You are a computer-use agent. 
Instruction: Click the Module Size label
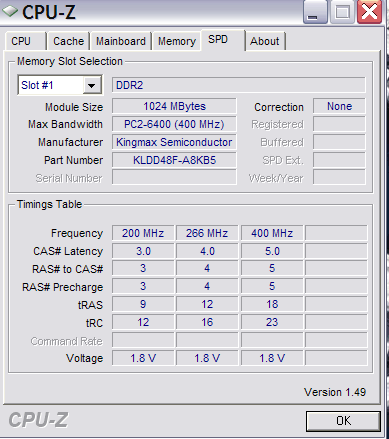(x=74, y=107)
